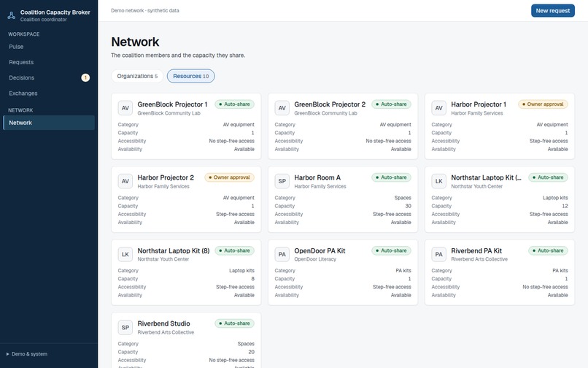Open the Exchanges page
The height and width of the screenshot is (368, 588).
(49, 93)
